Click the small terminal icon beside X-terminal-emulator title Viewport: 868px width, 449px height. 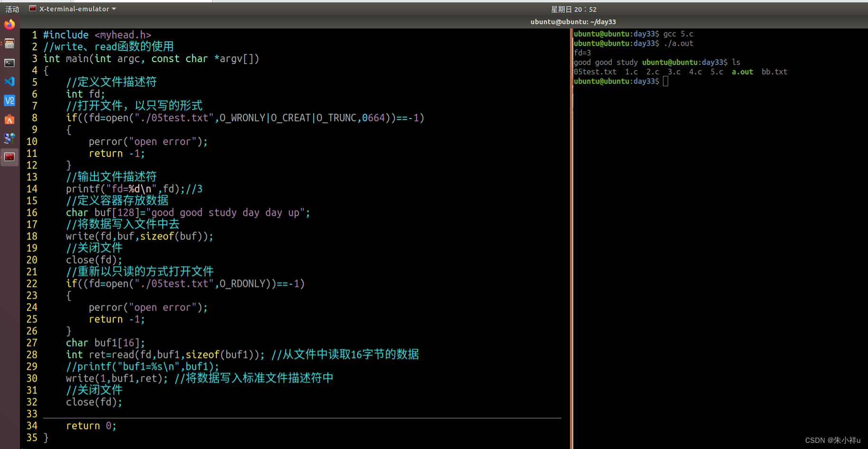pos(32,8)
